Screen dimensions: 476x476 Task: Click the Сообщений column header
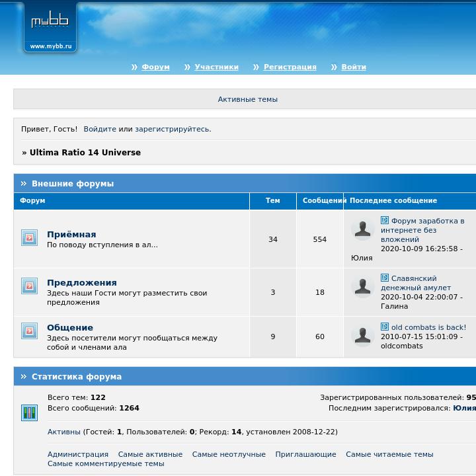pyautogui.click(x=320, y=200)
